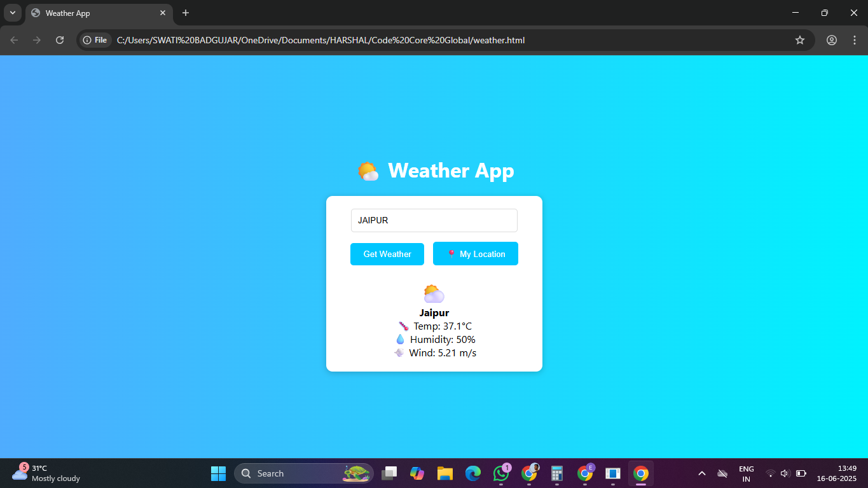Show hidden system tray icons
Screen dimensions: 868x488
tap(702, 473)
